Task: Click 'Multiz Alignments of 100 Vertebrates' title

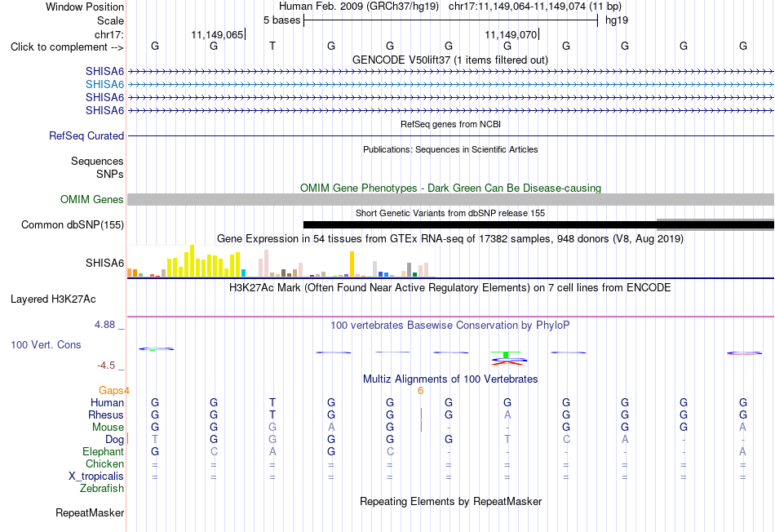Action: click(x=450, y=379)
